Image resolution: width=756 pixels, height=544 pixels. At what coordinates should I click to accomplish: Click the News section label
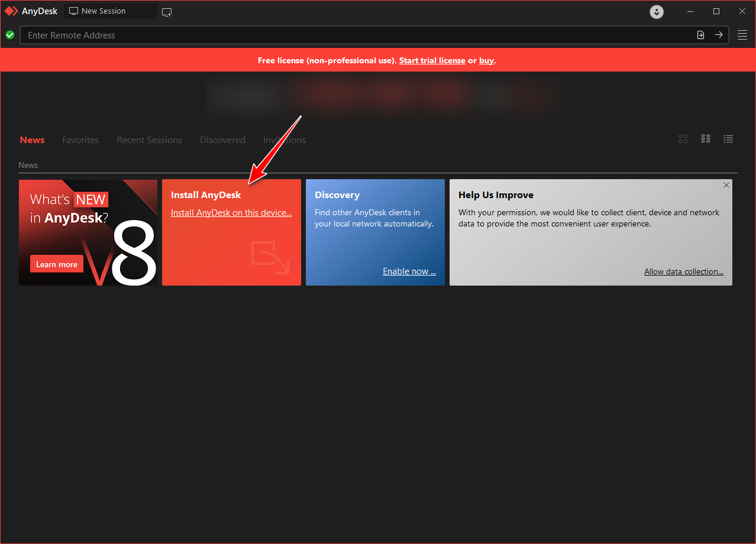click(x=28, y=165)
